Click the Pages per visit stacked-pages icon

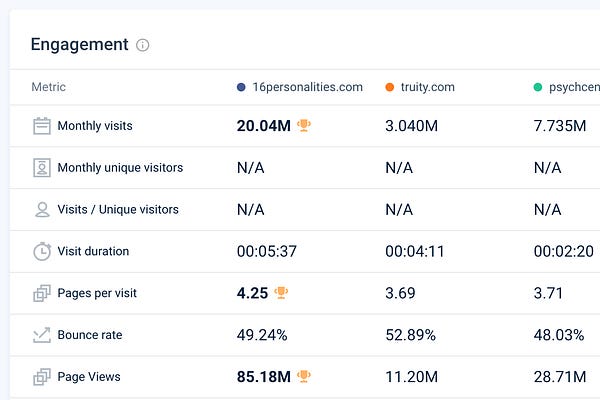(x=42, y=293)
